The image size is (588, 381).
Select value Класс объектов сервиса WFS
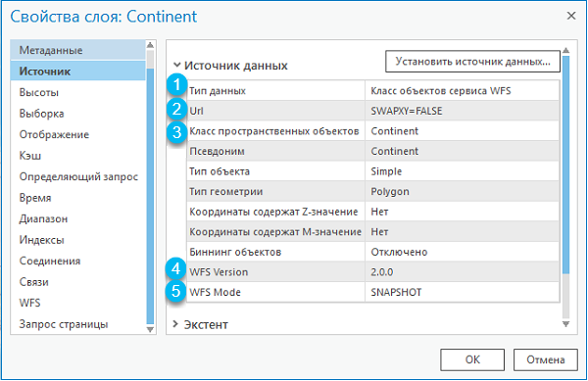(x=441, y=91)
